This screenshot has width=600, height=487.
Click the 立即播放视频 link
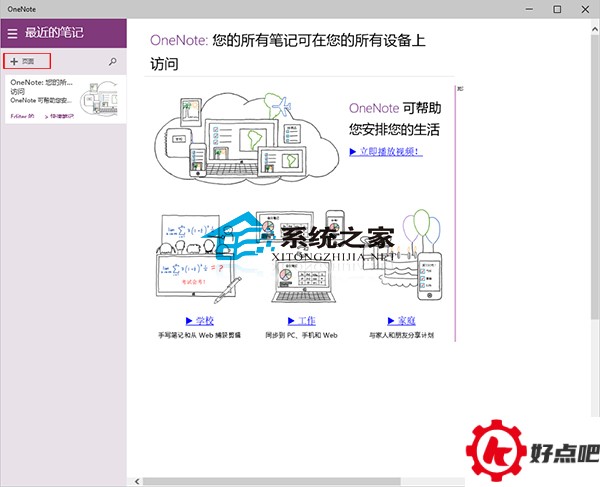(386, 151)
